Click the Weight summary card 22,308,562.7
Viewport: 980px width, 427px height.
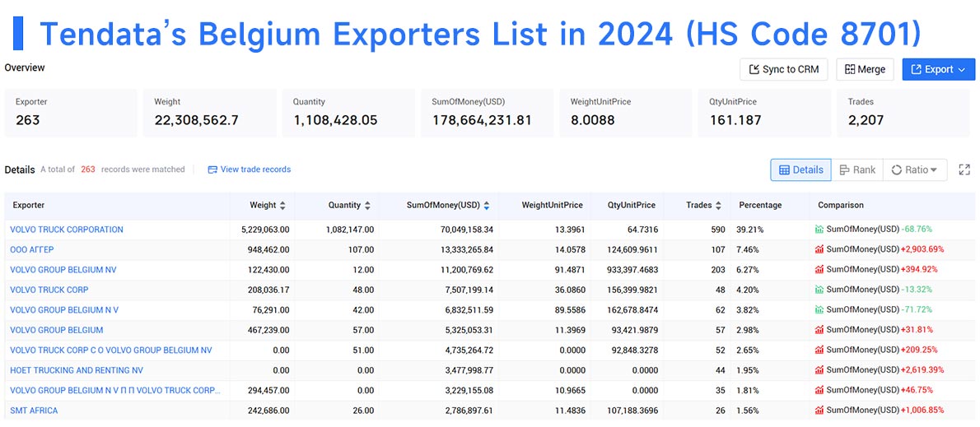[x=209, y=113]
